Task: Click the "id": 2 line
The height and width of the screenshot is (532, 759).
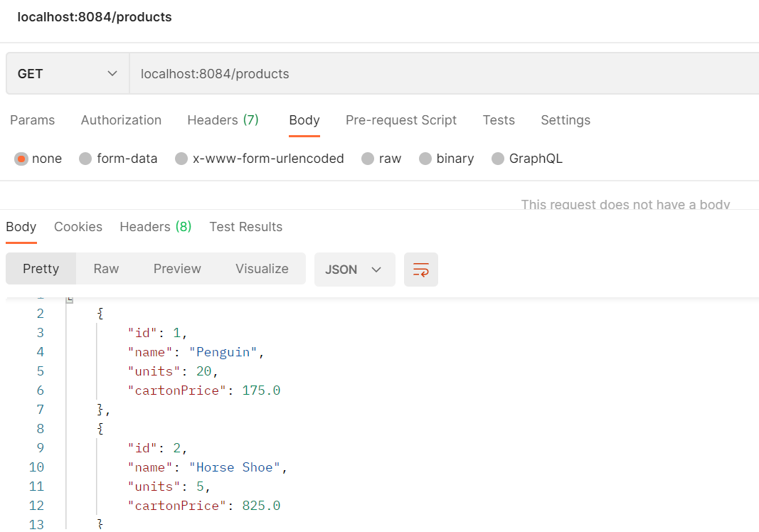Action: (x=157, y=448)
